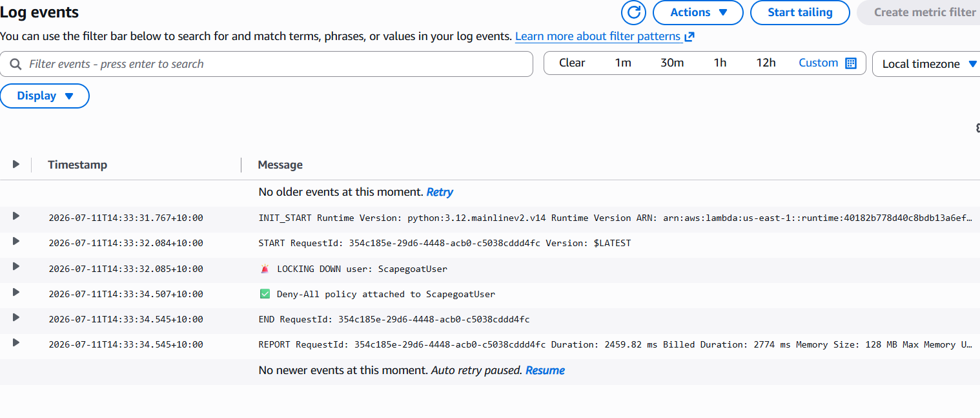Click the LOCKING DOWN user: ScapegoatUser text
Image resolution: width=980 pixels, height=418 pixels.
click(362, 269)
